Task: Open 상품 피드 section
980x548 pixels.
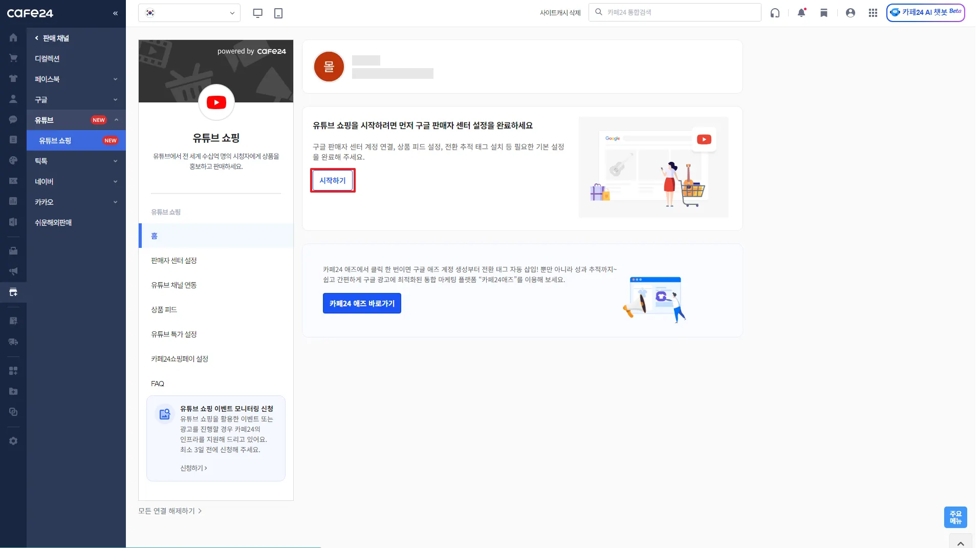Action: [216, 309]
